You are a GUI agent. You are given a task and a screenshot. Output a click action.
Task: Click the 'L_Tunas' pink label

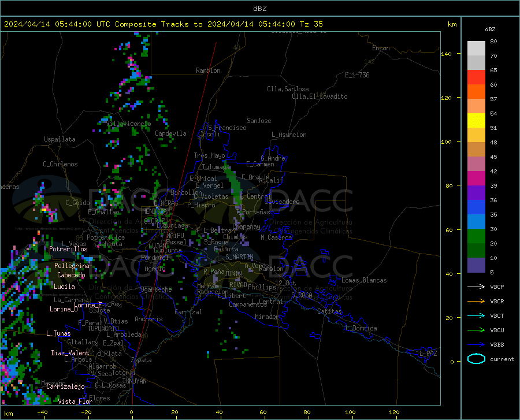(58, 333)
